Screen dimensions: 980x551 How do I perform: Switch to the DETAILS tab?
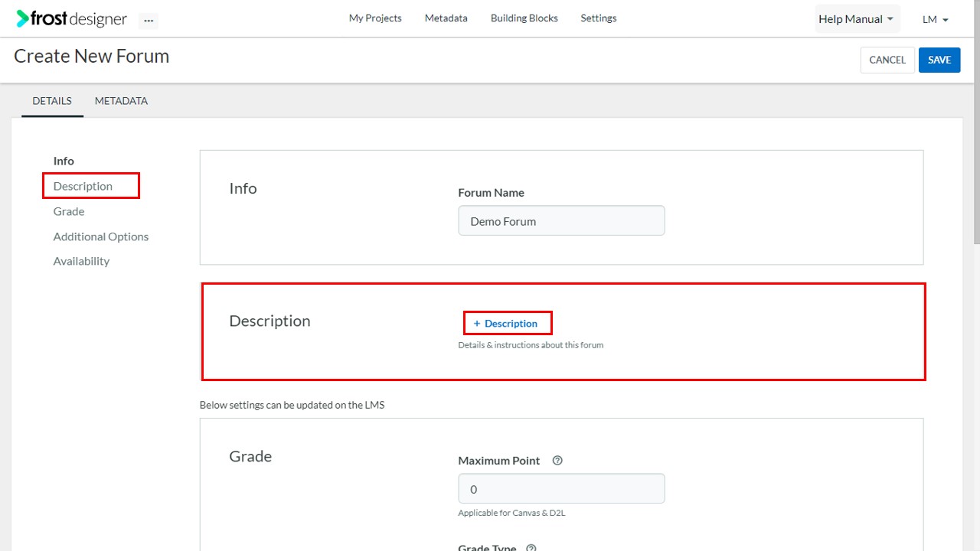(x=52, y=101)
